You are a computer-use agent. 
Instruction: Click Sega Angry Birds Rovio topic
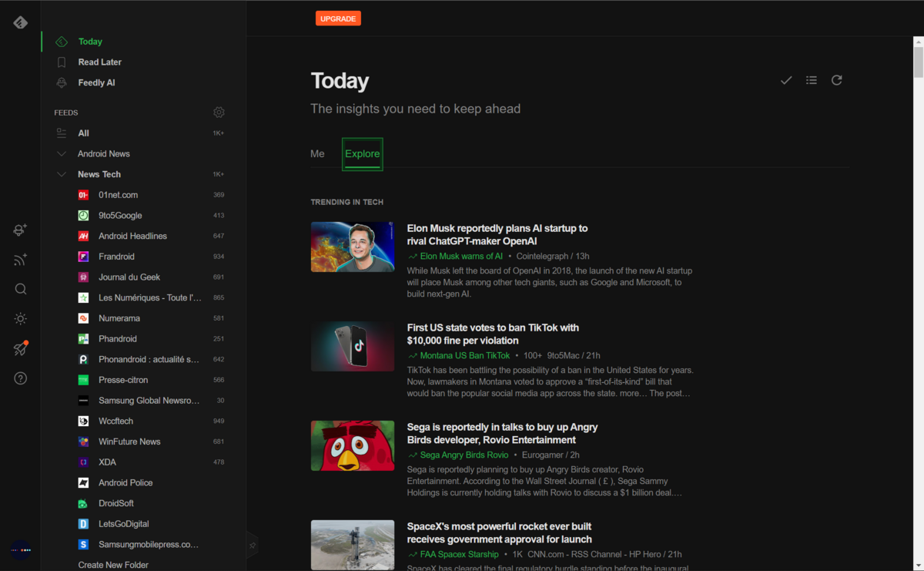point(464,455)
